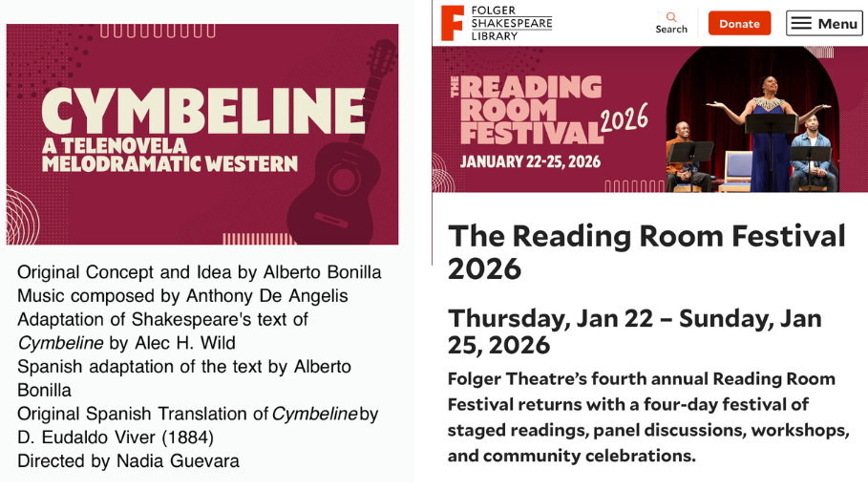Click the red Folger "F" logo icon

pos(453,23)
